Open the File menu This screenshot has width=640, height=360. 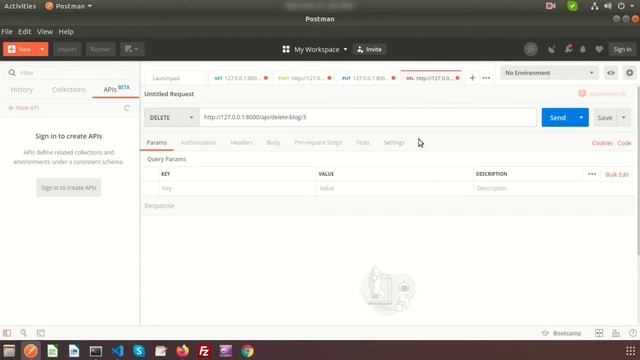tap(7, 31)
